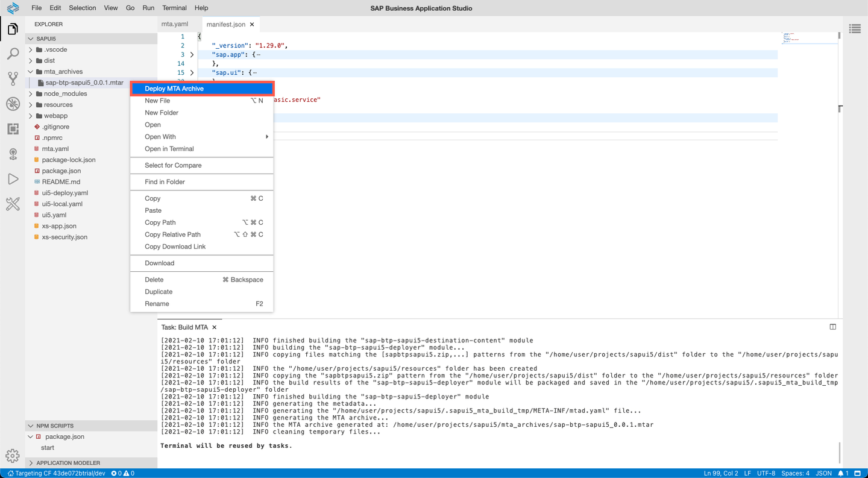868x478 pixels.
Task: Click the SAP Business Application Studio logo
Action: coord(13,8)
